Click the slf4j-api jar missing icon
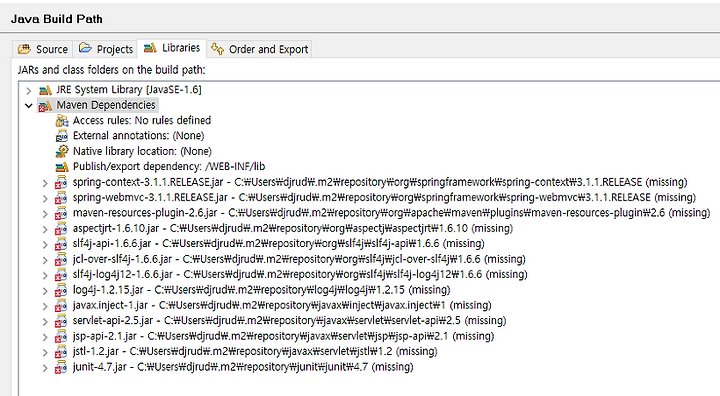The height and width of the screenshot is (396, 720). [x=61, y=244]
